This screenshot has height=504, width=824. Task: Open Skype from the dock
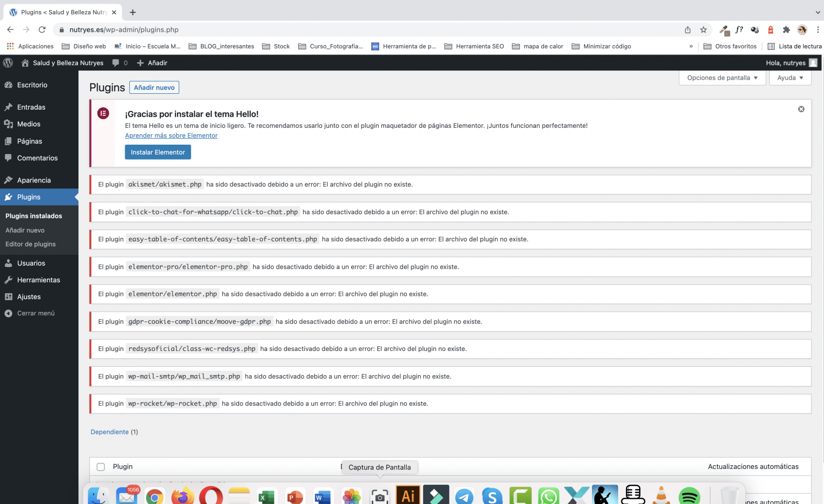click(492, 496)
